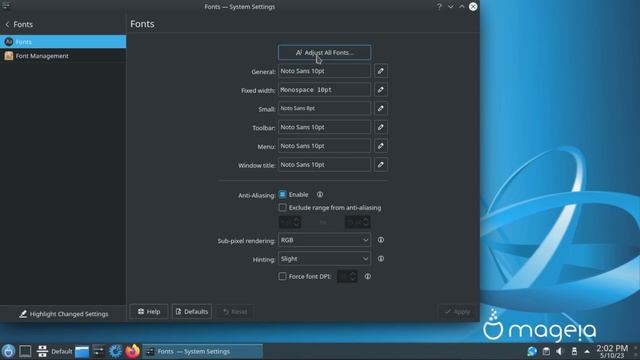640x360 pixels.
Task: Click the Fixed width Monospace 10pt field
Action: click(324, 90)
